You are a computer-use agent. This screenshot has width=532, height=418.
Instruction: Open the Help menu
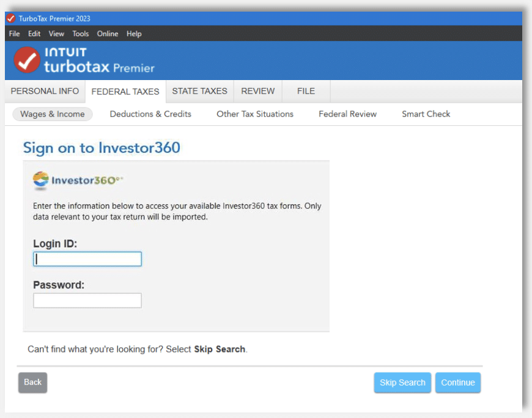click(x=134, y=34)
